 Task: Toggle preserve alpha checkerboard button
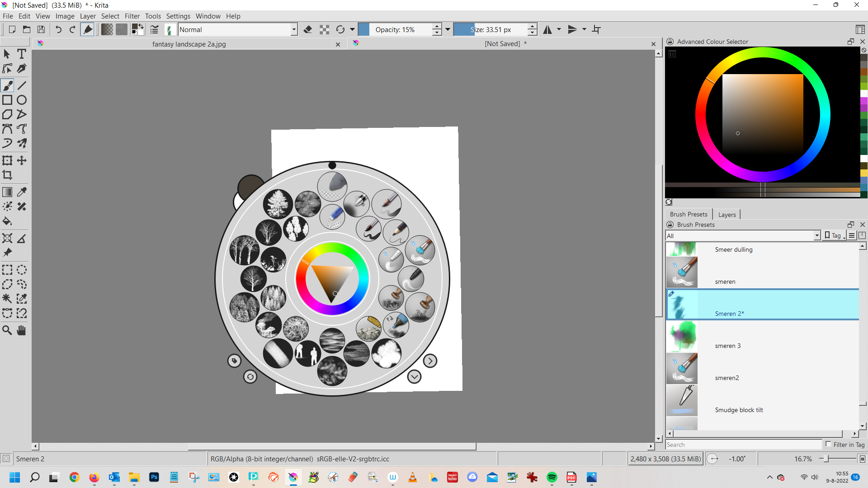[324, 30]
